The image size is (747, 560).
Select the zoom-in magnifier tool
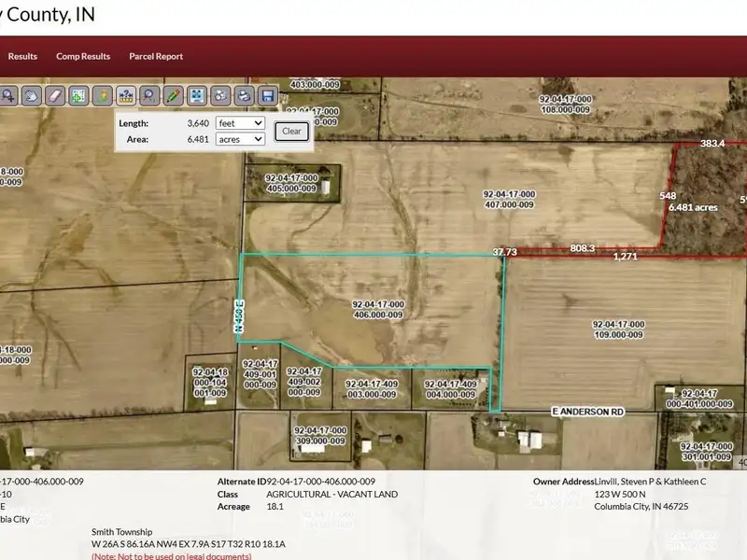pyautogui.click(x=7, y=95)
